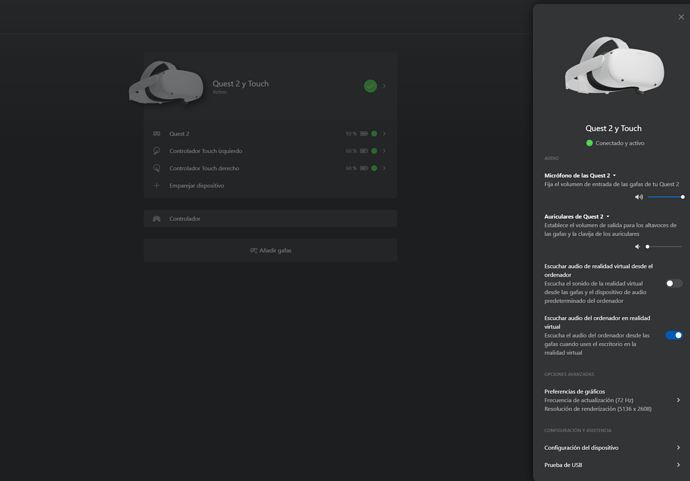
Task: Disable Escuchar audio del ordenador en realidad virtual
Action: [x=674, y=335]
